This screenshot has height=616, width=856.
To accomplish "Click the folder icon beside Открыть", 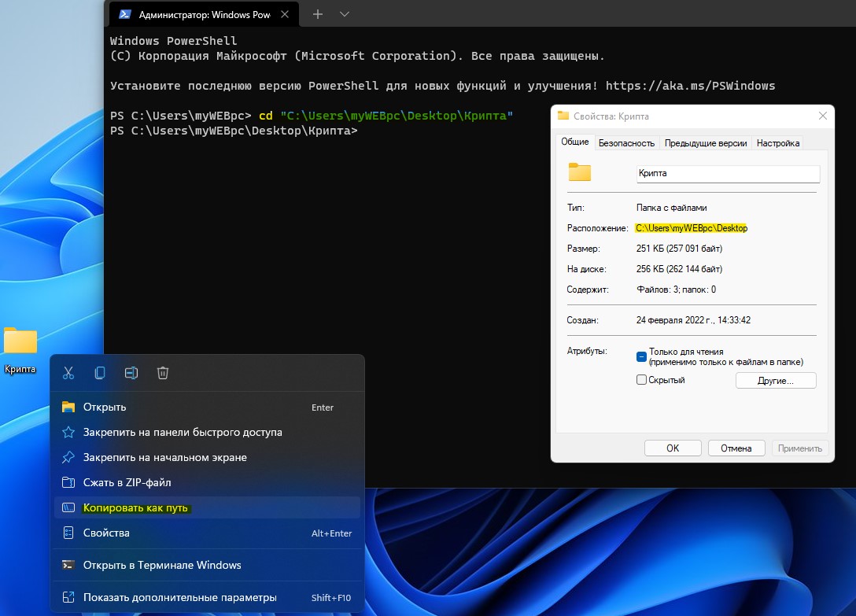I will click(68, 407).
